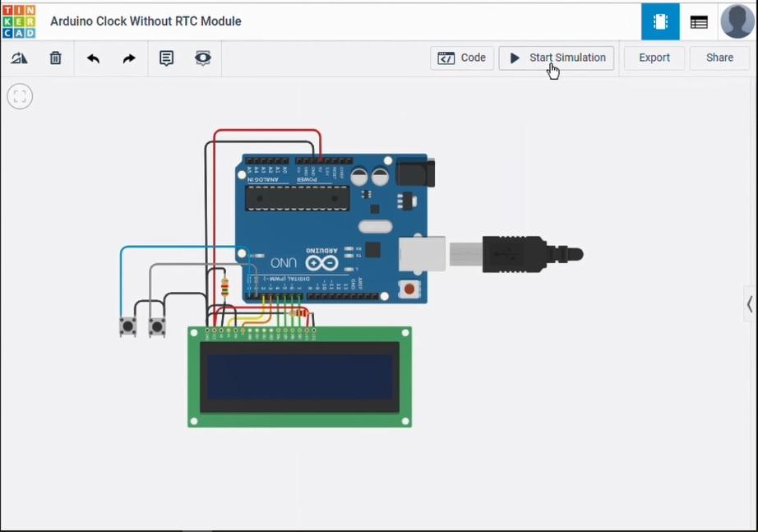Toggle notes visibility eye icon

coord(202,58)
